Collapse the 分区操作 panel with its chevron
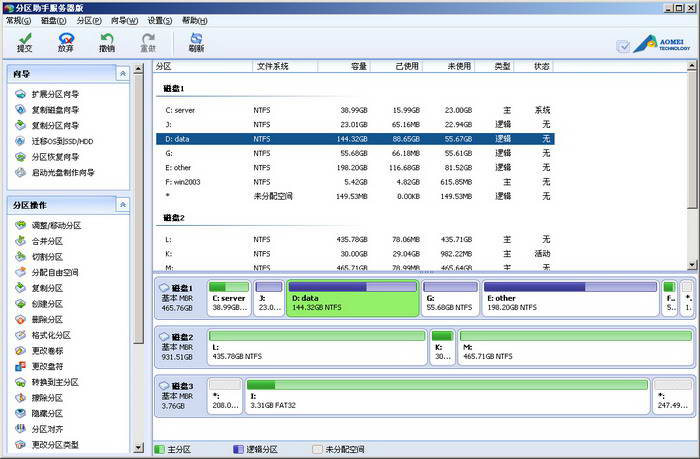 pyautogui.click(x=123, y=204)
